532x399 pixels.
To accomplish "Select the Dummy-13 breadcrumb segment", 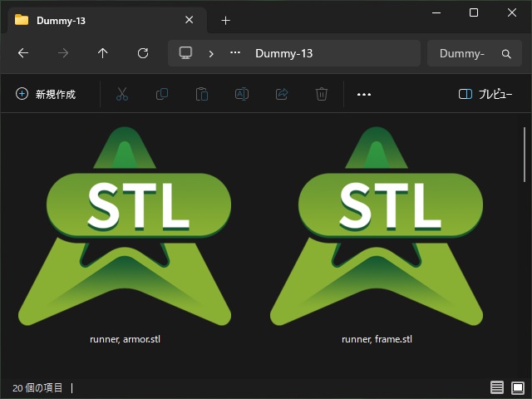I will coord(283,53).
